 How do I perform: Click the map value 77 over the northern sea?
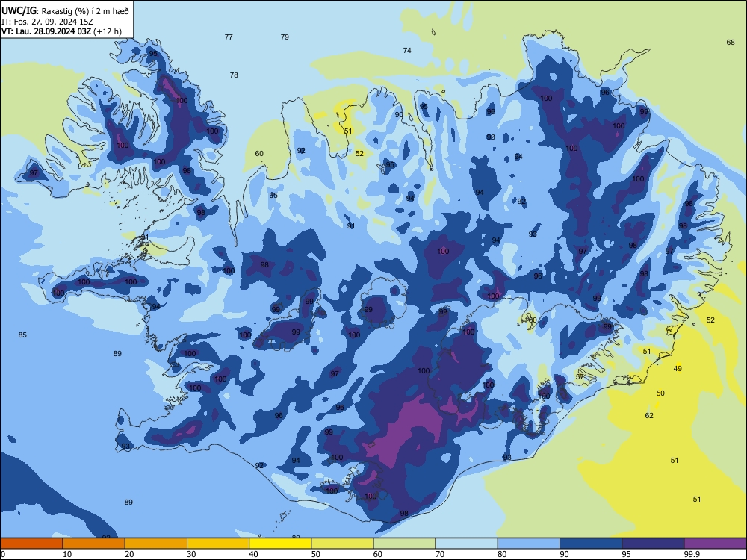[229, 37]
